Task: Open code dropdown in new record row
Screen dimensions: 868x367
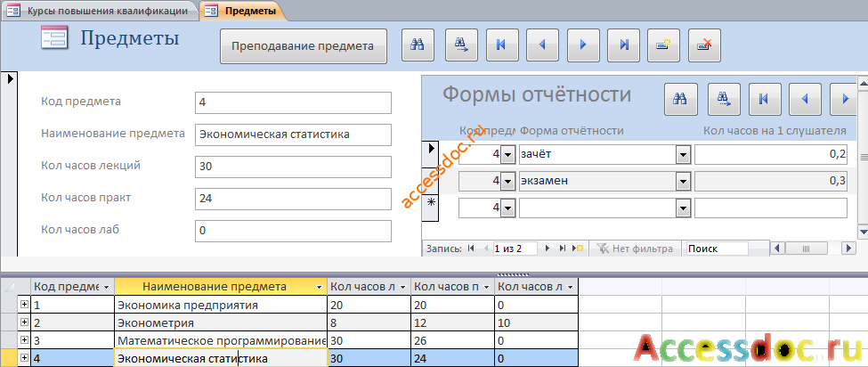Action: point(507,208)
